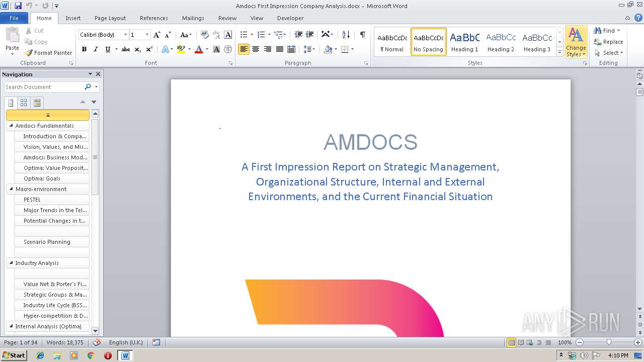The width and height of the screenshot is (644, 362).
Task: Browse search results in Navigation pane
Action: click(x=37, y=103)
